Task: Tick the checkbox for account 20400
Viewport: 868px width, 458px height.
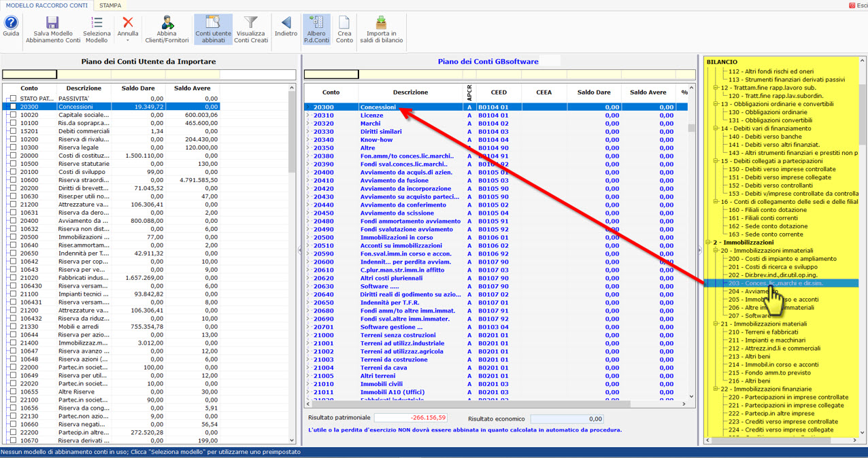Action: pyautogui.click(x=13, y=221)
